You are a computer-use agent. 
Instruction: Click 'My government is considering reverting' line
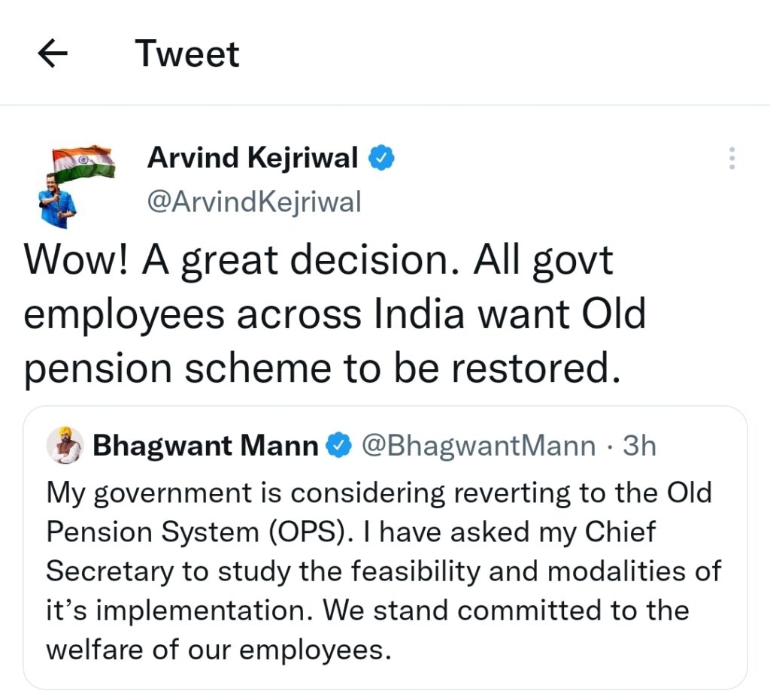(379, 492)
